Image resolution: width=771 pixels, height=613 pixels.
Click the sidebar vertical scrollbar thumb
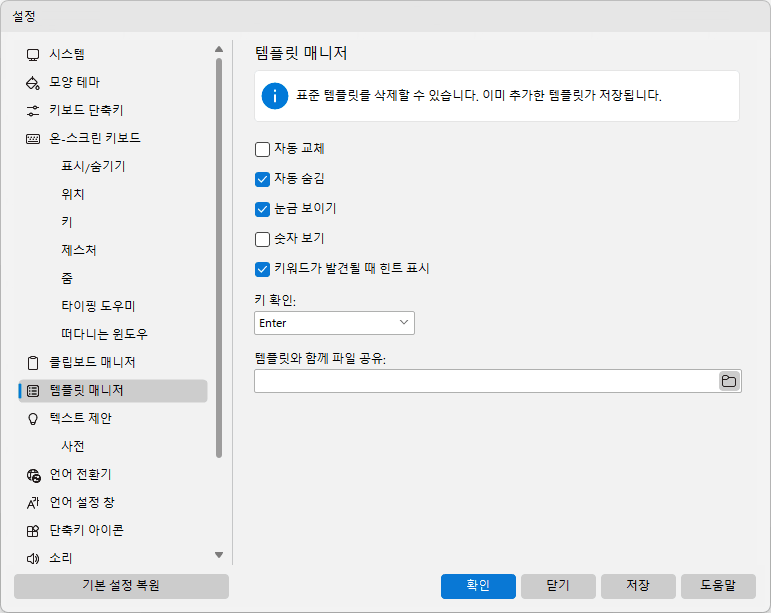click(219, 258)
